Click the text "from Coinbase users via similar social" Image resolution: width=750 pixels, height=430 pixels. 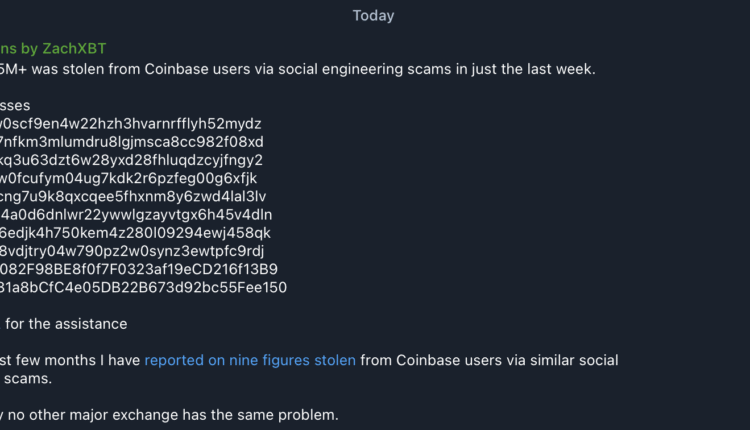(x=488, y=360)
